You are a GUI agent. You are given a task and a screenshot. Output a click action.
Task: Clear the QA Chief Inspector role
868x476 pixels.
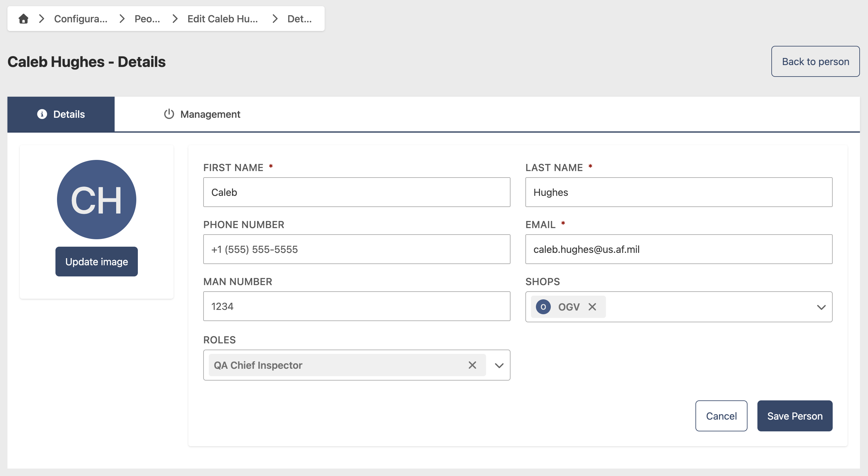[472, 365]
